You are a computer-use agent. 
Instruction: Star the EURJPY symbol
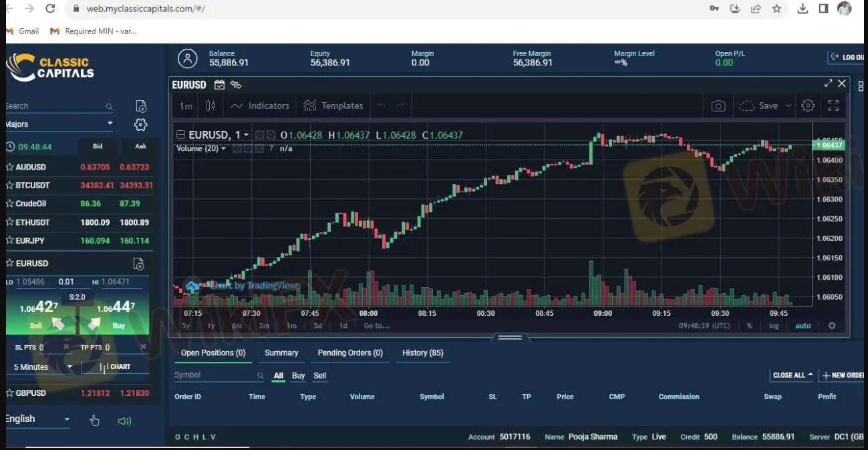[x=10, y=240]
